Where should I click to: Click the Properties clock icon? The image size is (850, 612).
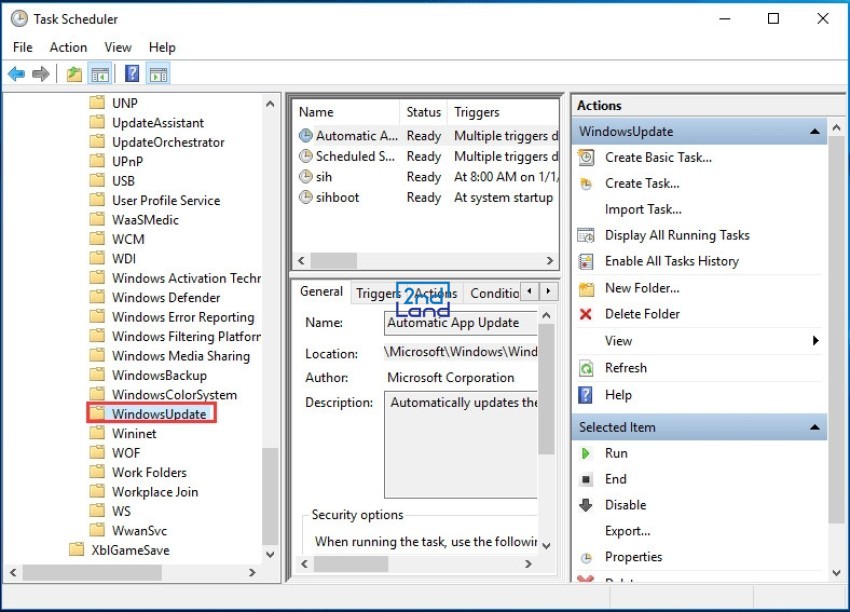pos(586,557)
